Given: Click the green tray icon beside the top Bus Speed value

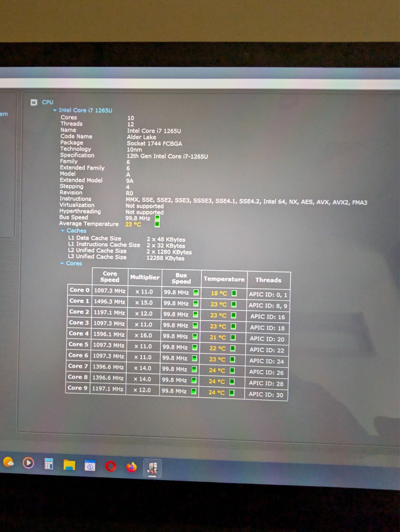Looking at the screenshot, I should (157, 218).
